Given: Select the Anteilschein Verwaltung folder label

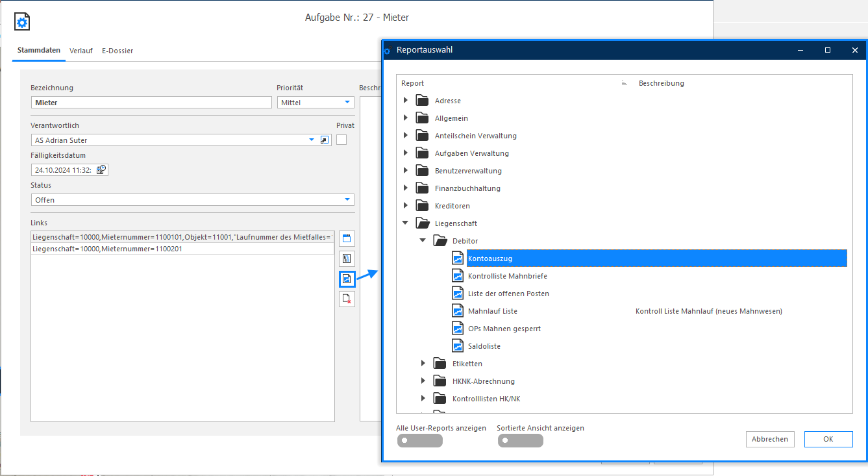Looking at the screenshot, I should 476,136.
